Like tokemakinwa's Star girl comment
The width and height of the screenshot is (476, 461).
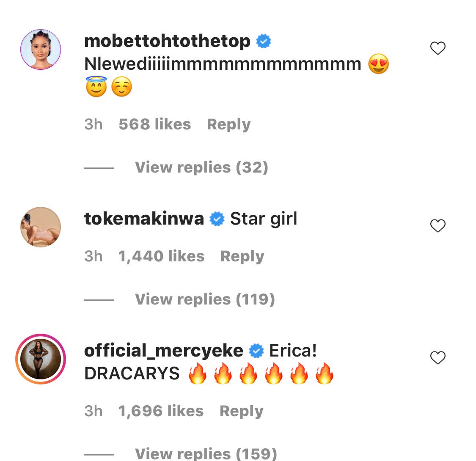click(437, 226)
